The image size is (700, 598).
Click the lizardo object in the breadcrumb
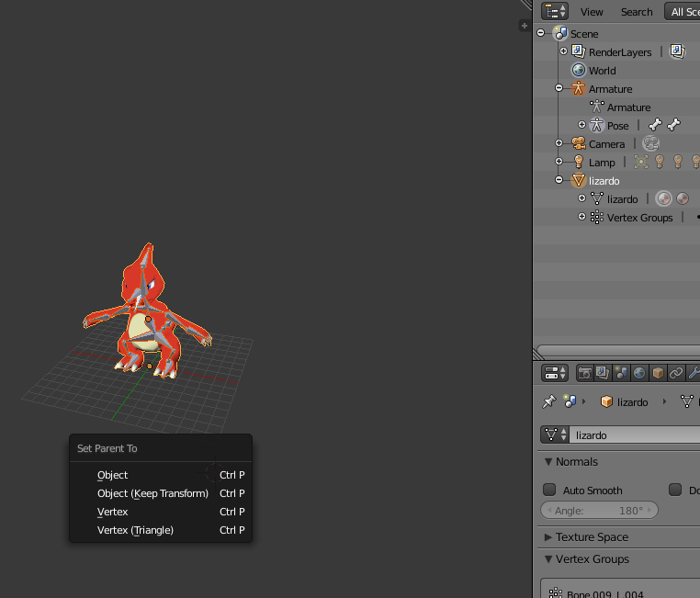624,402
